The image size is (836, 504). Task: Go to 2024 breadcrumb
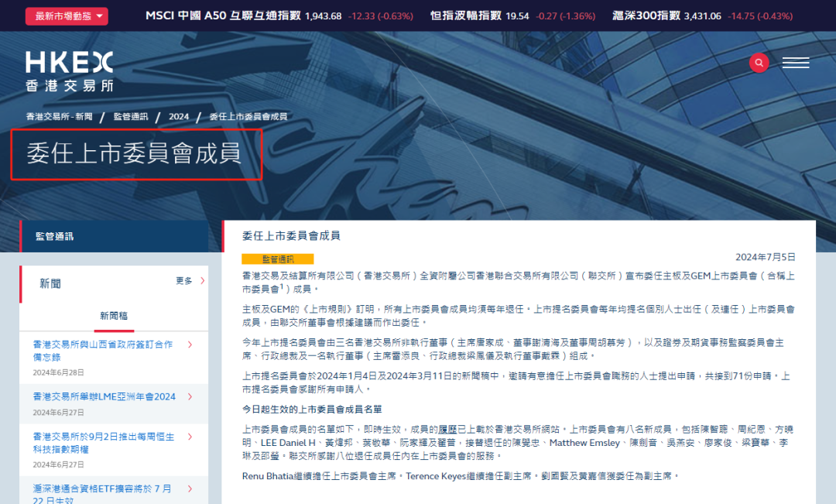pyautogui.click(x=179, y=116)
